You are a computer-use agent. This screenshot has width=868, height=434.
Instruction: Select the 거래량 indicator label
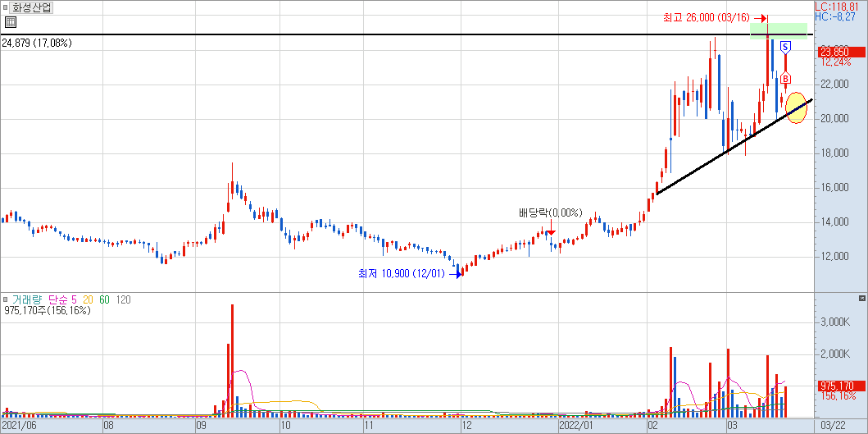pyautogui.click(x=26, y=300)
